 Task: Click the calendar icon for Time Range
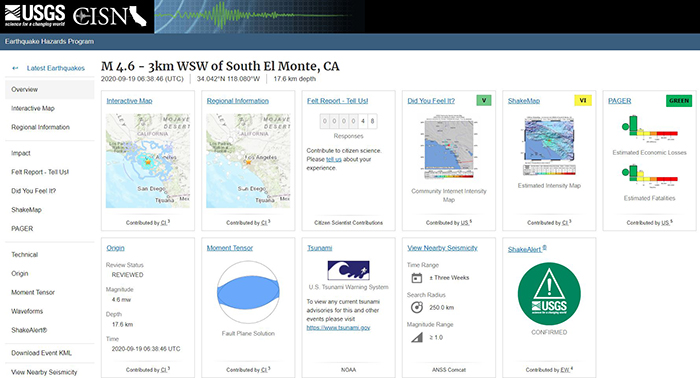(417, 278)
